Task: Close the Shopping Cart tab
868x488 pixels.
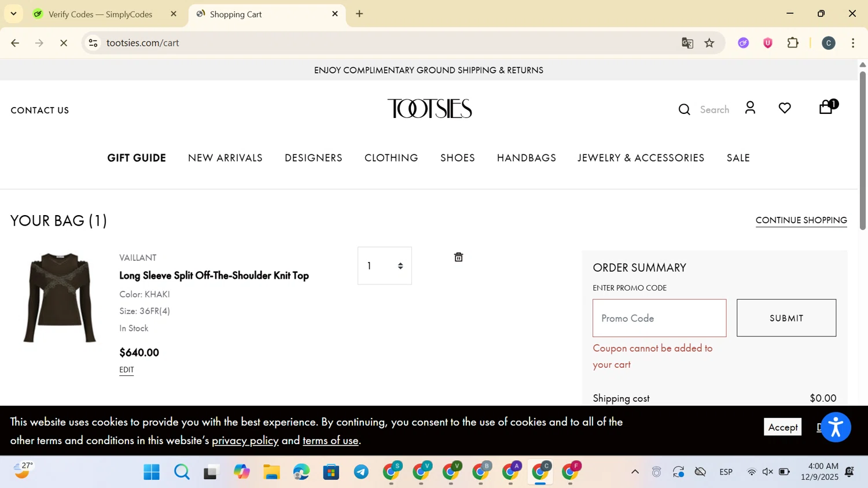Action: point(335,14)
